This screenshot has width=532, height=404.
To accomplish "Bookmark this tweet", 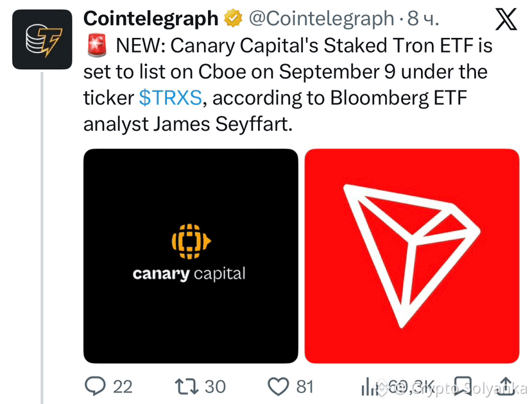I will click(x=463, y=386).
